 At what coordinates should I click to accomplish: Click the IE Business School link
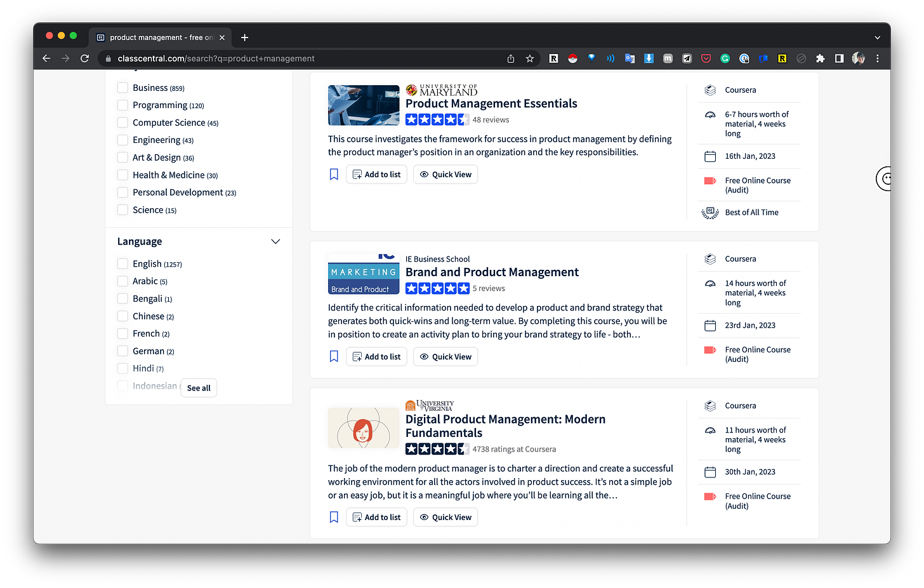(x=438, y=259)
